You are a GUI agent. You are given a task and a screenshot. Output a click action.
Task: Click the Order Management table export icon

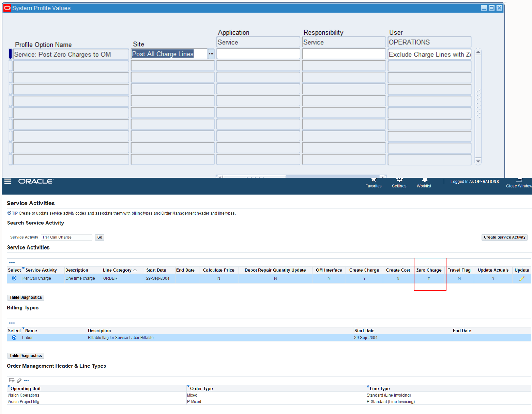click(12, 381)
